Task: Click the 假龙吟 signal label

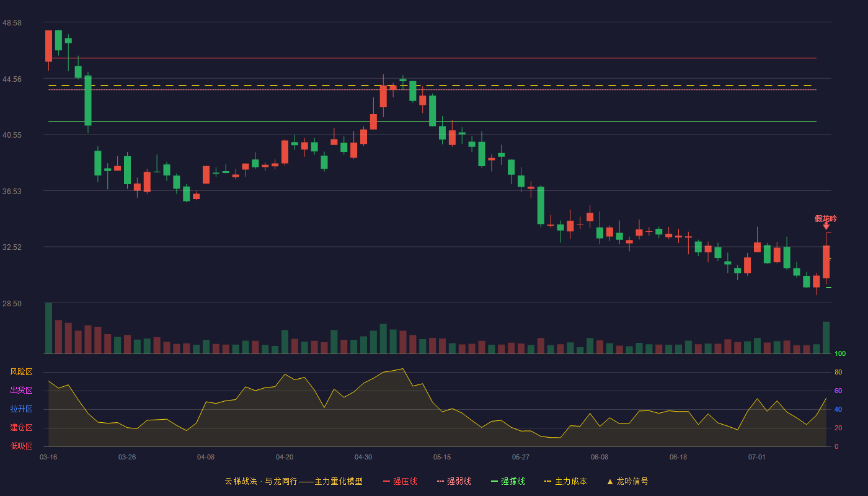Action: [826, 218]
